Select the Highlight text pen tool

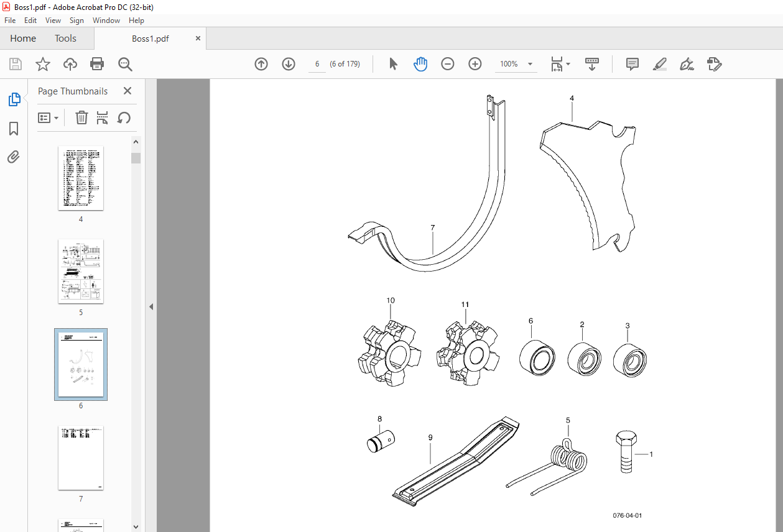coord(660,64)
